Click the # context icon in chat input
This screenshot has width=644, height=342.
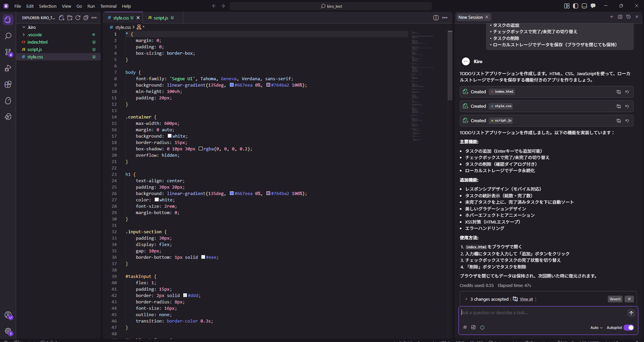(465, 327)
